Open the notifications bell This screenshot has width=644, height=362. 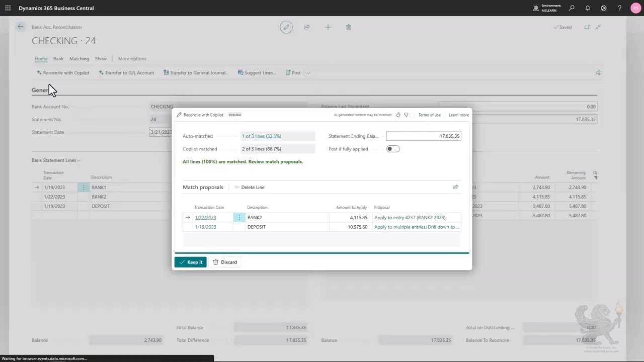click(588, 8)
